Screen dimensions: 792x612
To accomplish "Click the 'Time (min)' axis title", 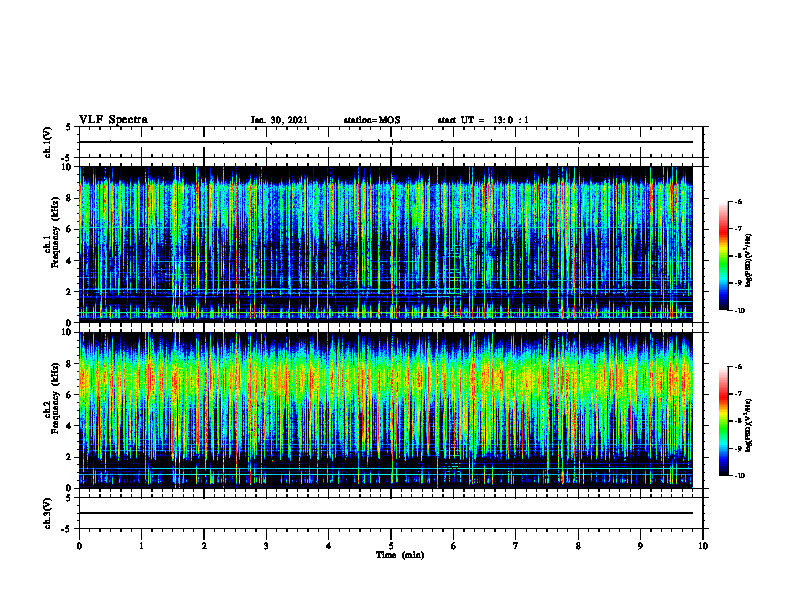I will pos(400,555).
